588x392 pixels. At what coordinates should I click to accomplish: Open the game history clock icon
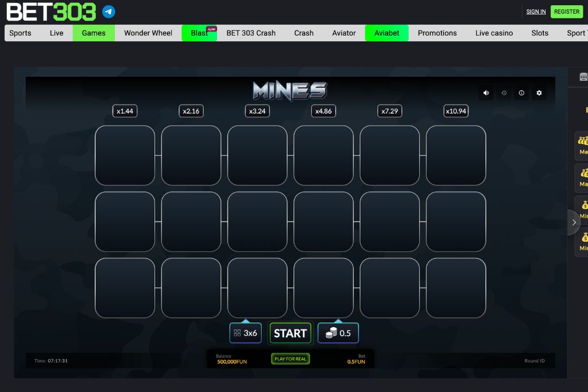point(504,93)
